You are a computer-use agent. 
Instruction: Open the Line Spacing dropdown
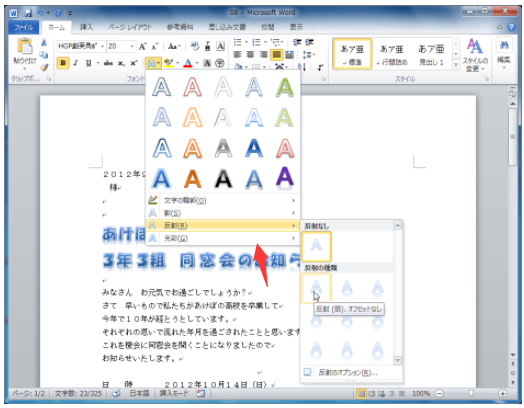click(x=308, y=54)
